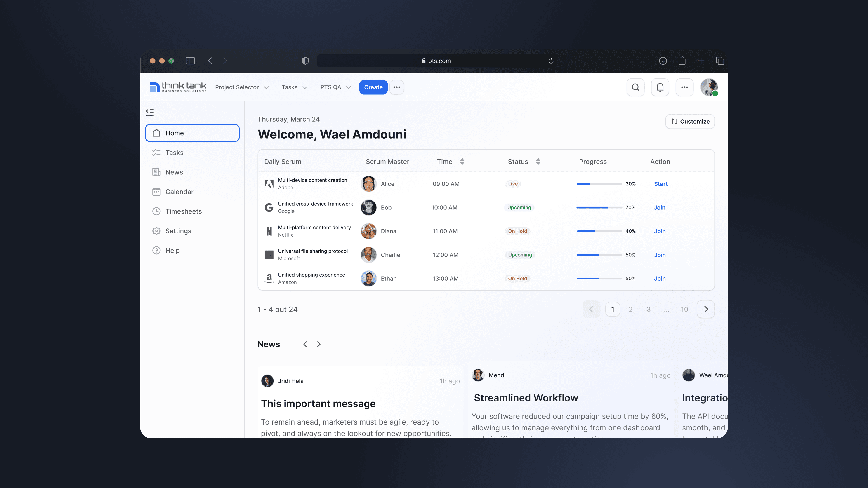Click the 30% progress bar for Adobe
The width and height of the screenshot is (868, 488).
[x=599, y=184]
